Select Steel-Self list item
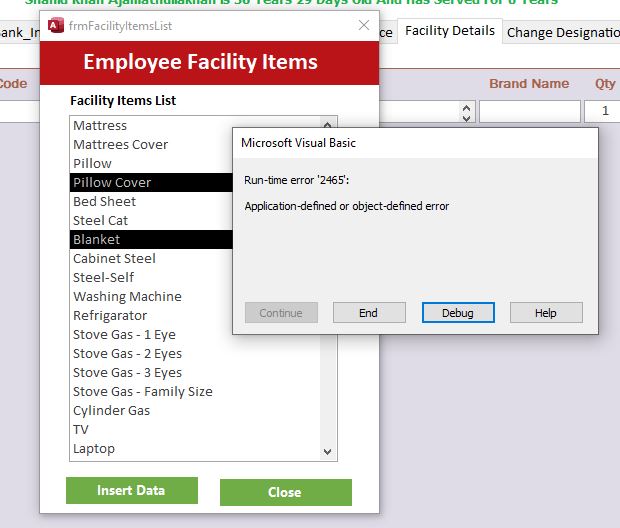This screenshot has width=620, height=528. pyautogui.click(x=150, y=277)
